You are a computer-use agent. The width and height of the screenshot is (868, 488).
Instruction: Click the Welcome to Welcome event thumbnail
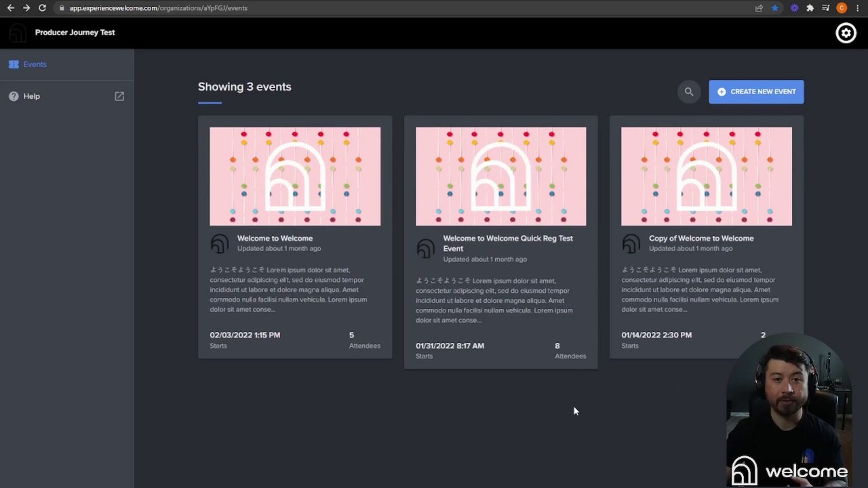pos(295,176)
